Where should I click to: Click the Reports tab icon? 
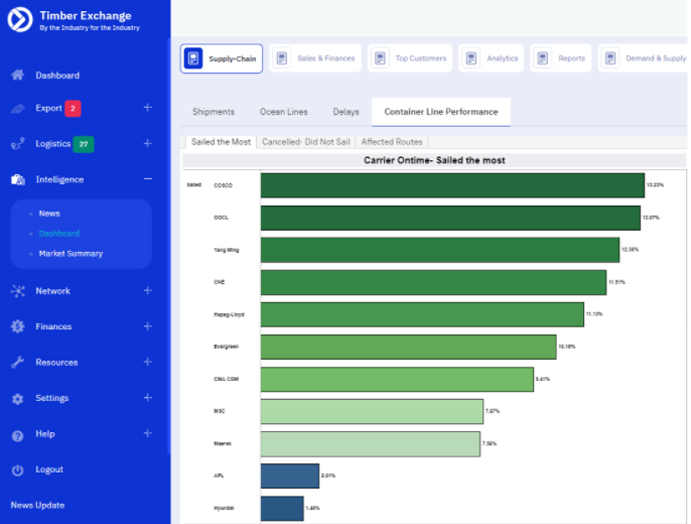coord(543,58)
